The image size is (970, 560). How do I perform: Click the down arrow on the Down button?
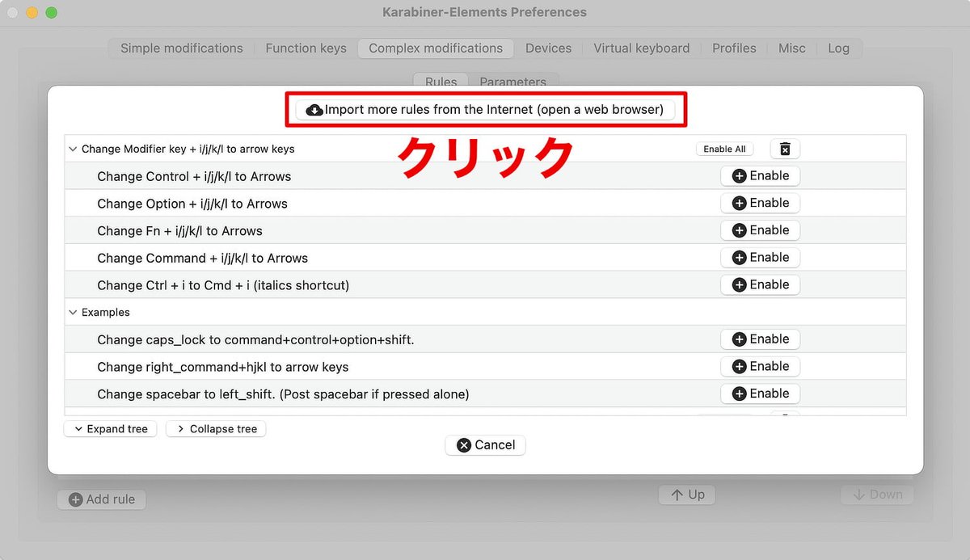click(x=859, y=494)
